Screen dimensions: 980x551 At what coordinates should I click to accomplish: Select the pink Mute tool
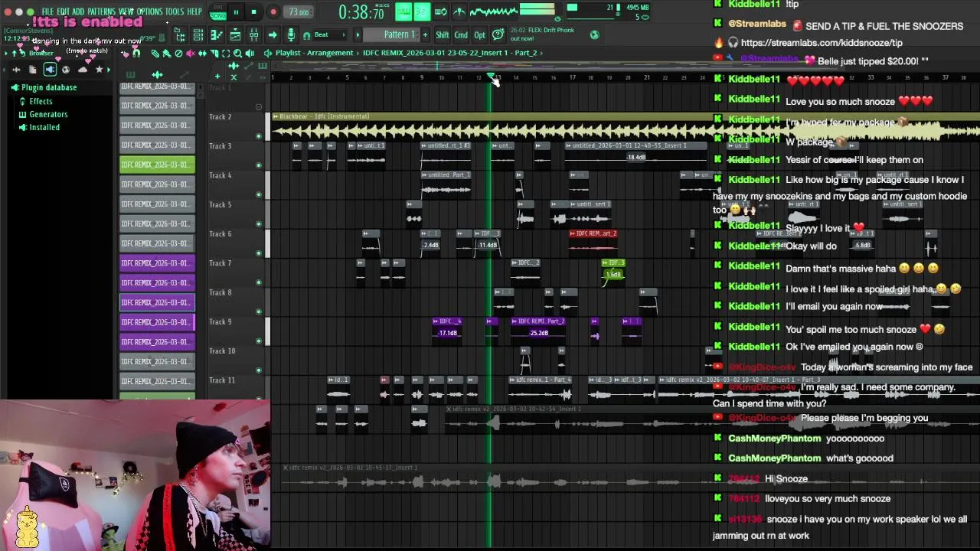click(191, 54)
